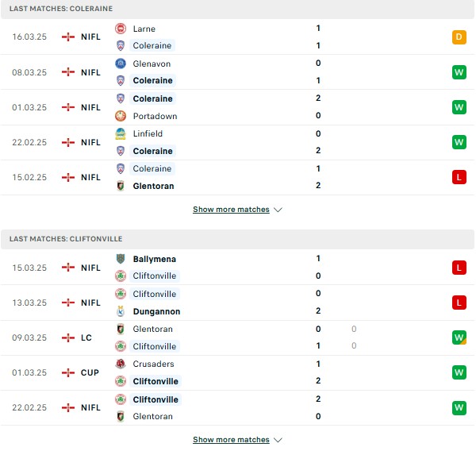The height and width of the screenshot is (451, 476).
Task: Click the Crusaders club crest icon
Action: click(121, 364)
